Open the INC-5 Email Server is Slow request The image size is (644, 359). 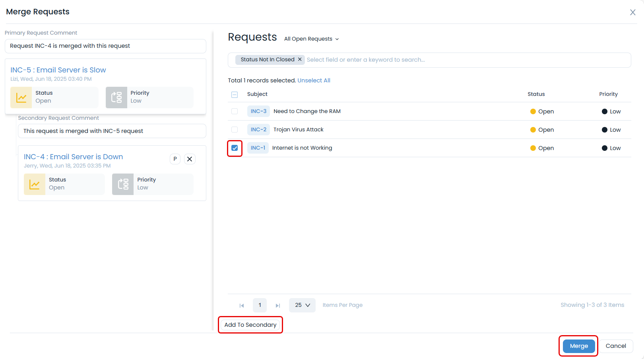tap(58, 70)
